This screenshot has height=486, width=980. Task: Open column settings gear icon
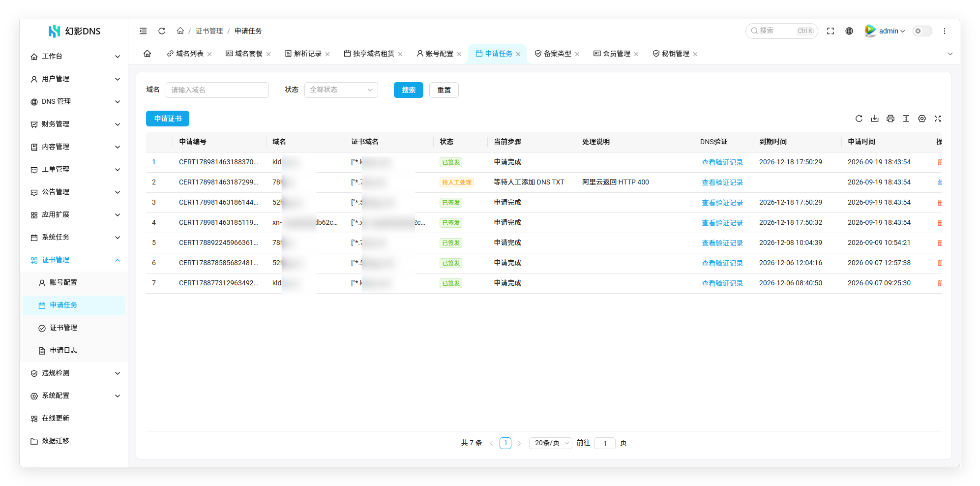pyautogui.click(x=922, y=119)
